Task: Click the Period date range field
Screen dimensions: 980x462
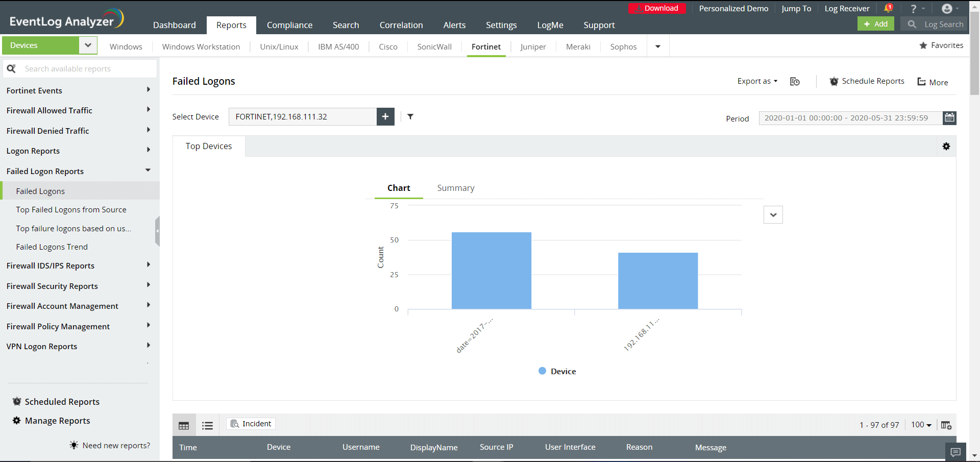Action: (851, 118)
